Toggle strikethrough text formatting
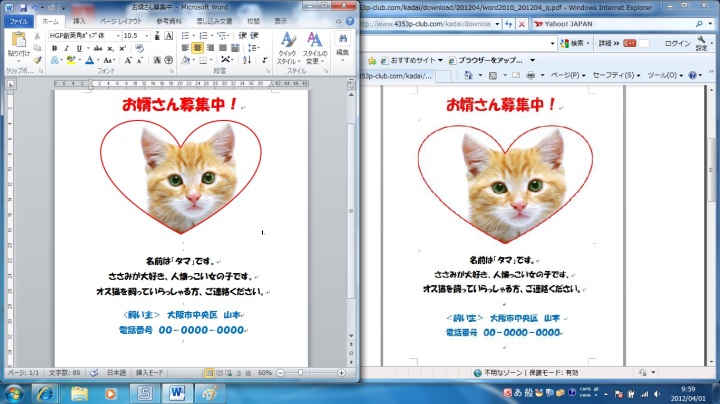 click(x=95, y=48)
